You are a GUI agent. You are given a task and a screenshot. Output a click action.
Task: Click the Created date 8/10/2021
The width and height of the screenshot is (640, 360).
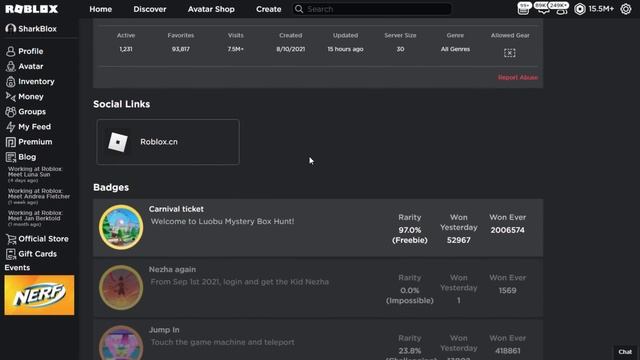291,49
